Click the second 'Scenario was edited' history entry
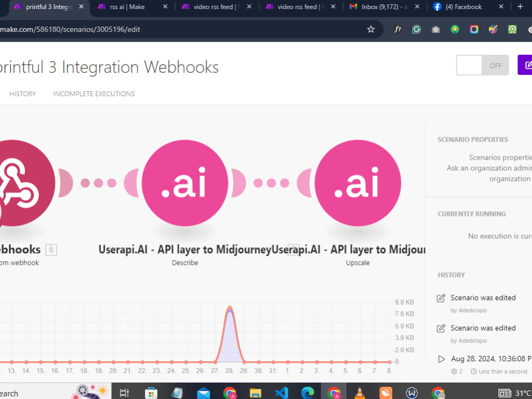This screenshot has height=399, width=532. (483, 328)
